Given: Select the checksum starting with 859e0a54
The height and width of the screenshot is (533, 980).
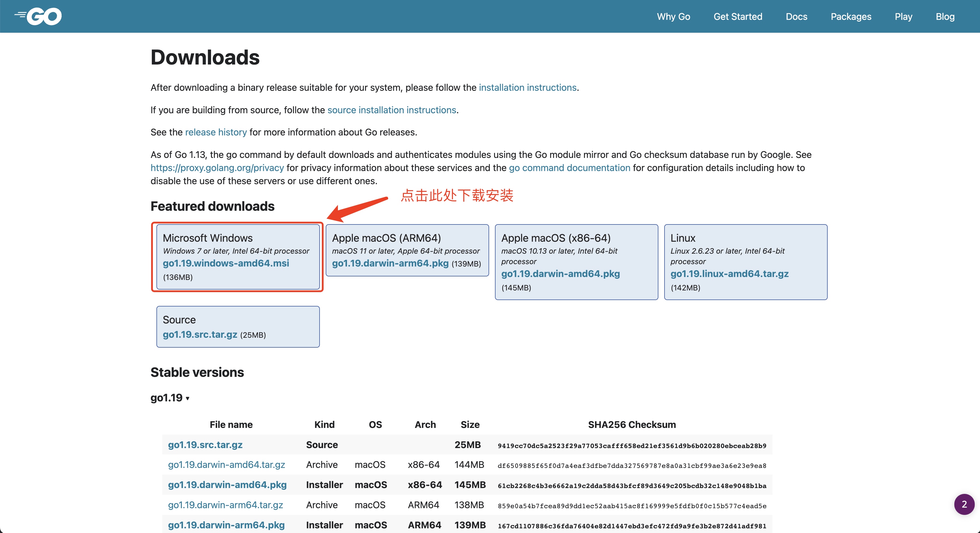Looking at the screenshot, I should [x=632, y=506].
